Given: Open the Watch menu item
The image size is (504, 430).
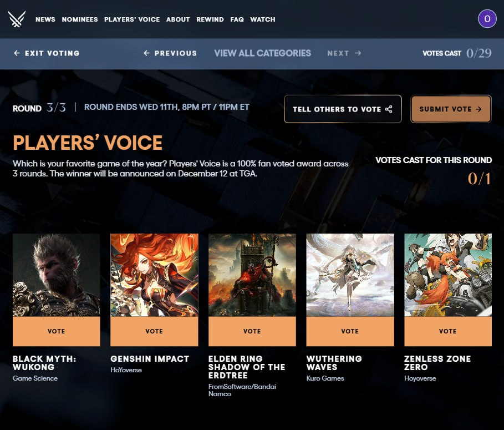Looking at the screenshot, I should [263, 19].
